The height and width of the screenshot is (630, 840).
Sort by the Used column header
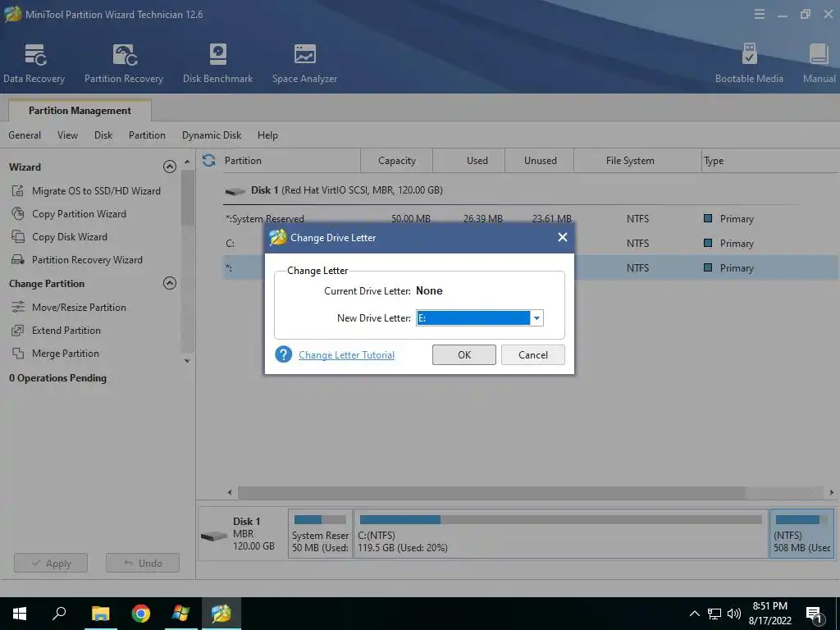tap(468, 161)
